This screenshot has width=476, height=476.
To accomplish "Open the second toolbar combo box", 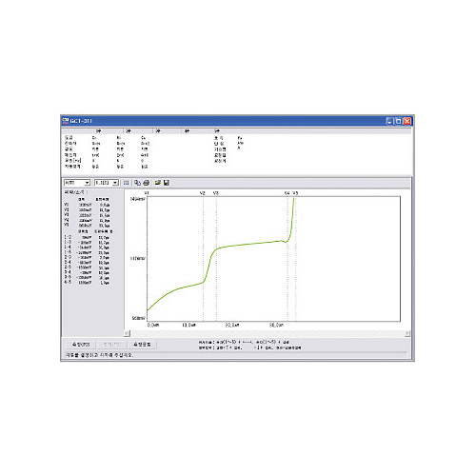I will click(x=115, y=183).
